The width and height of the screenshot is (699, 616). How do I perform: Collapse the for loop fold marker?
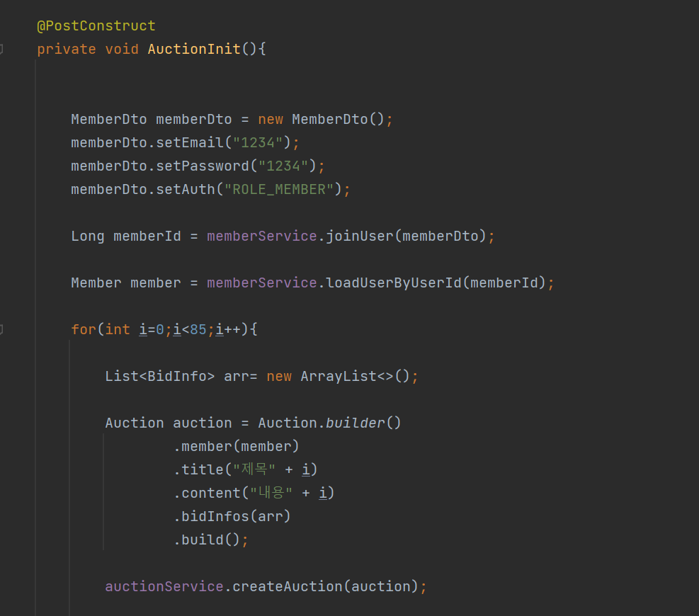pos(1,329)
